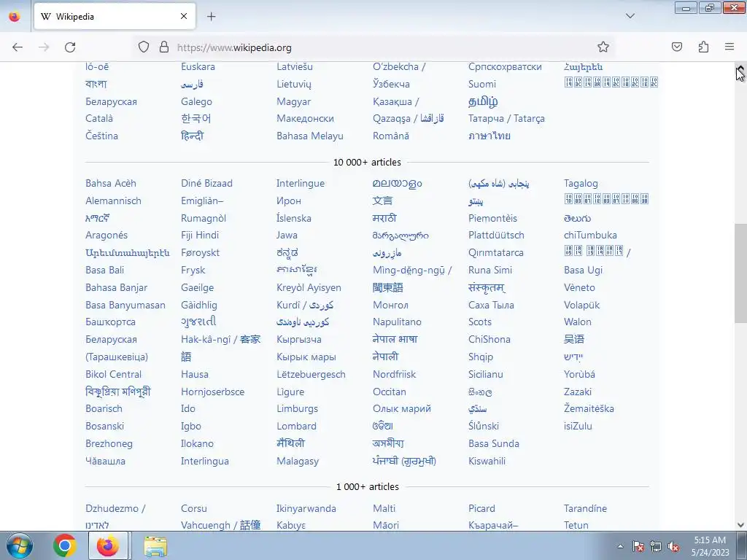
Task: Click the muted volume tray icon
Action: pyautogui.click(x=673, y=546)
